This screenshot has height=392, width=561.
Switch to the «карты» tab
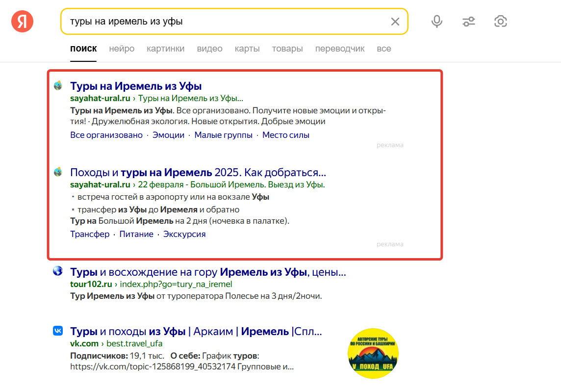(247, 49)
